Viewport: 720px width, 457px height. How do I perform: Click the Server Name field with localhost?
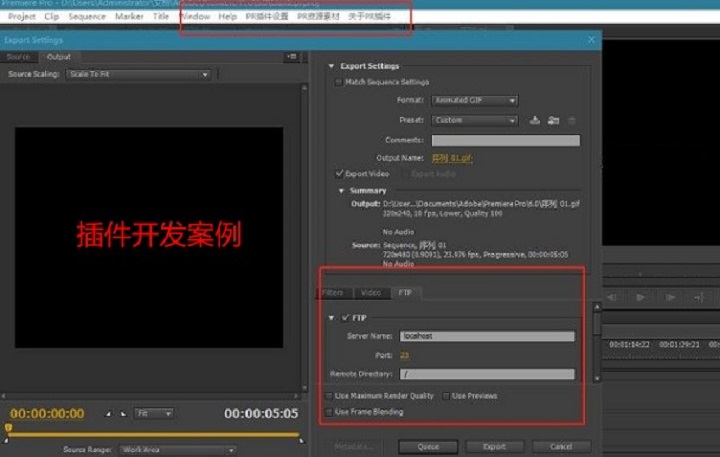tap(487, 336)
